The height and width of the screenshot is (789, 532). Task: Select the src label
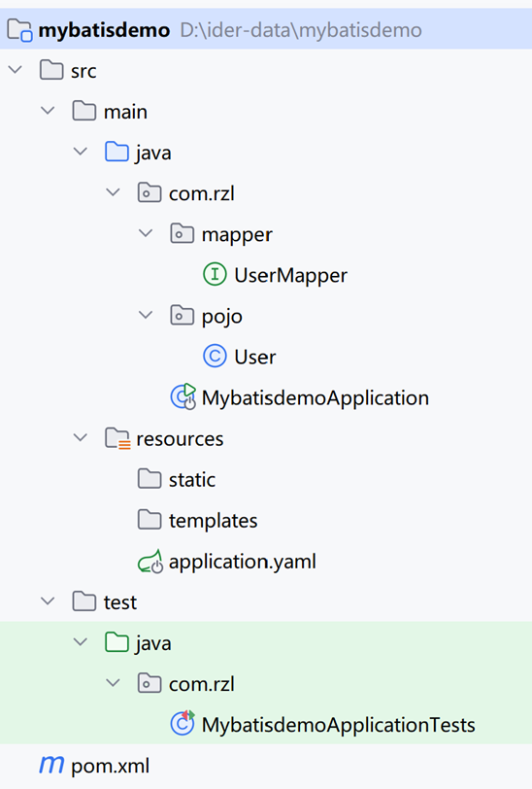(x=83, y=71)
